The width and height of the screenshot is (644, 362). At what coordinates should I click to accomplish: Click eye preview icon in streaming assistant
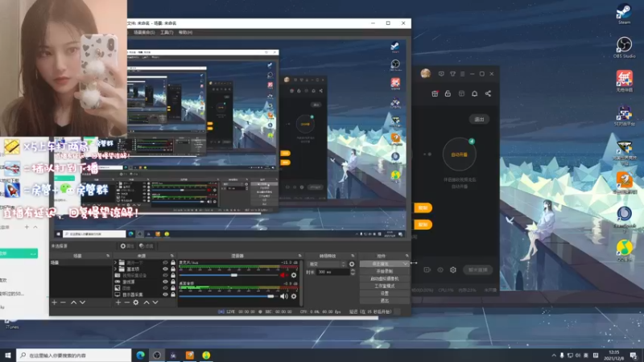click(440, 269)
